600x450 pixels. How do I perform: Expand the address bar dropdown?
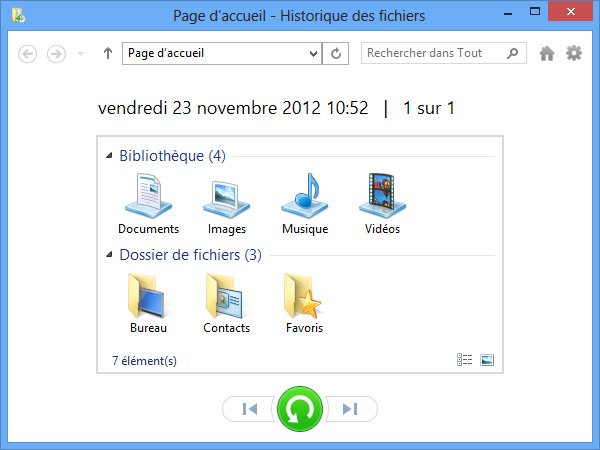pos(313,54)
